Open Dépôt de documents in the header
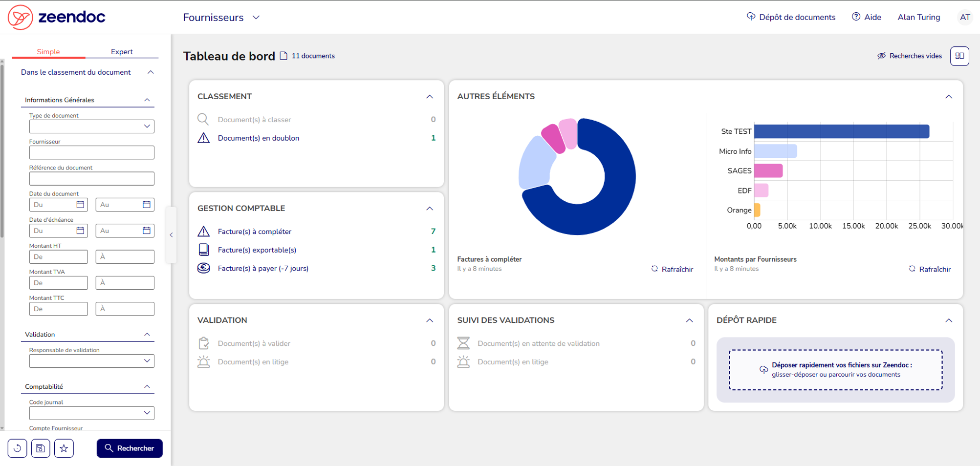This screenshot has height=466, width=980. click(791, 17)
